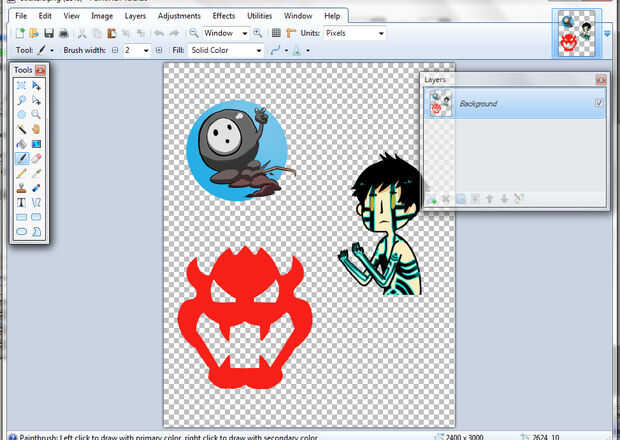The image size is (620, 440).
Task: Click the New image toolbar icon
Action: (20, 33)
